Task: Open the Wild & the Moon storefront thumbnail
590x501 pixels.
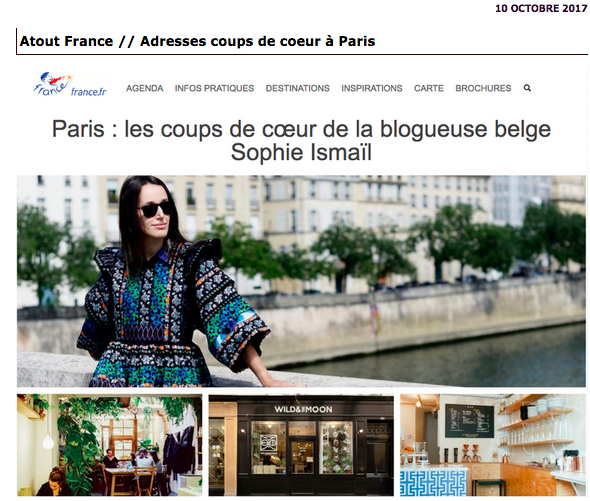Action: [301, 445]
